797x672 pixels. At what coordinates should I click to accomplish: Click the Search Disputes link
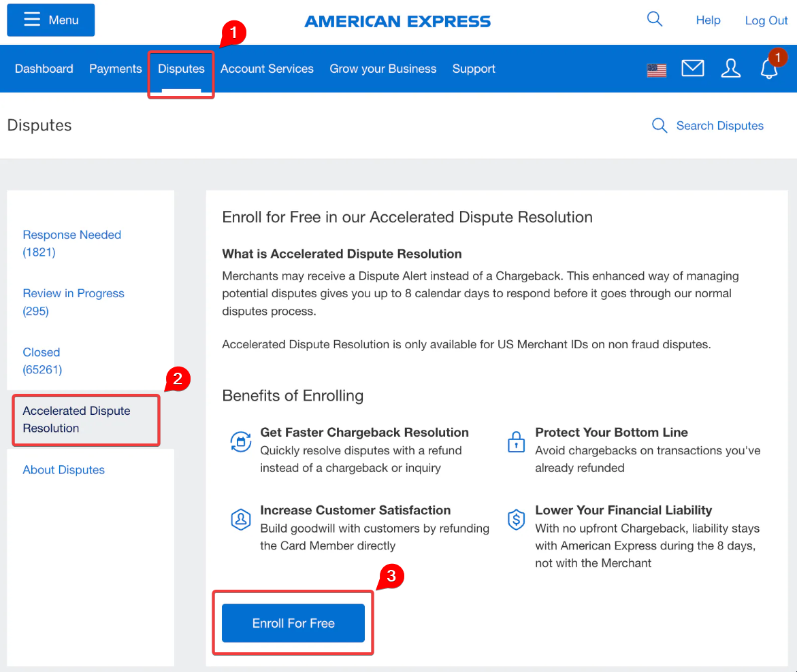click(719, 125)
